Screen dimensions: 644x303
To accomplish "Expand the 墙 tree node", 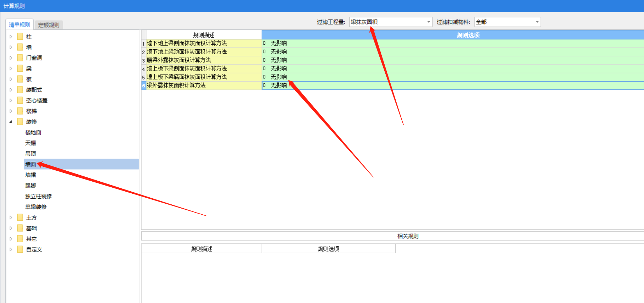I will (x=11, y=47).
